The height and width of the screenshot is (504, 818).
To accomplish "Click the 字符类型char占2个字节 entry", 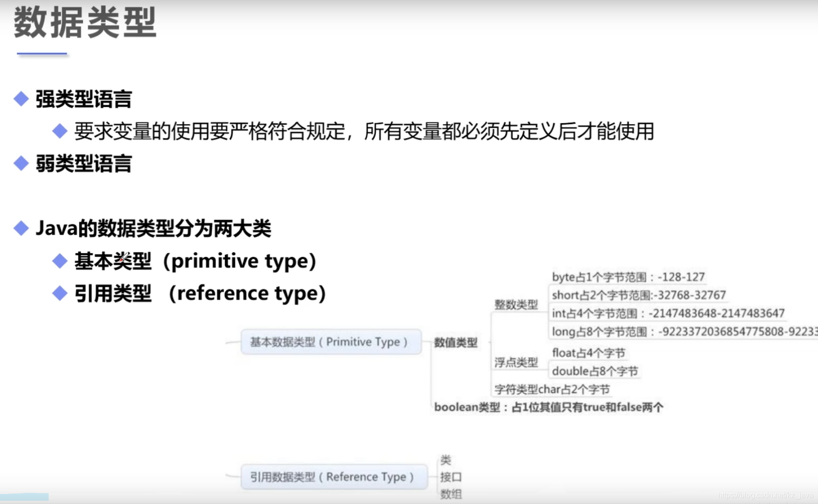I will (x=552, y=389).
